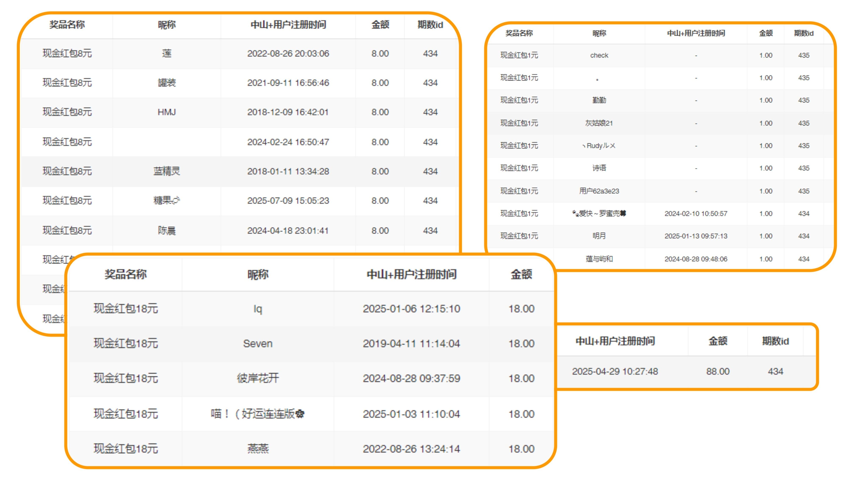Click 期数id header in top-left table
The width and height of the screenshot is (868, 488).
(x=430, y=25)
